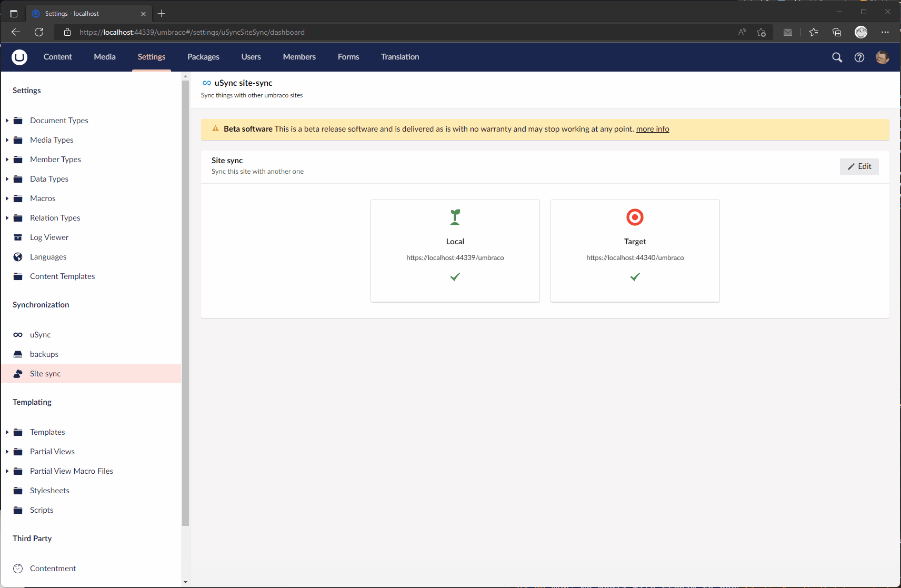Open the search magnifier
901x588 pixels.
click(x=837, y=57)
